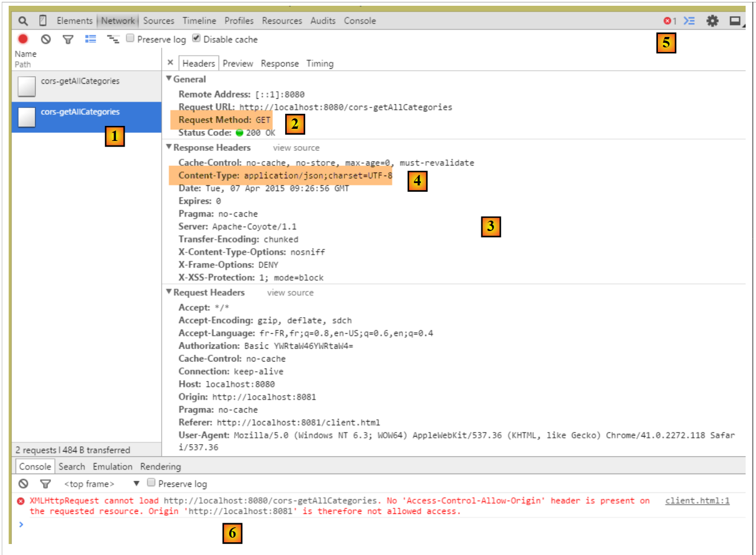
Task: Collapse the Response Headers section
Action: [x=169, y=147]
